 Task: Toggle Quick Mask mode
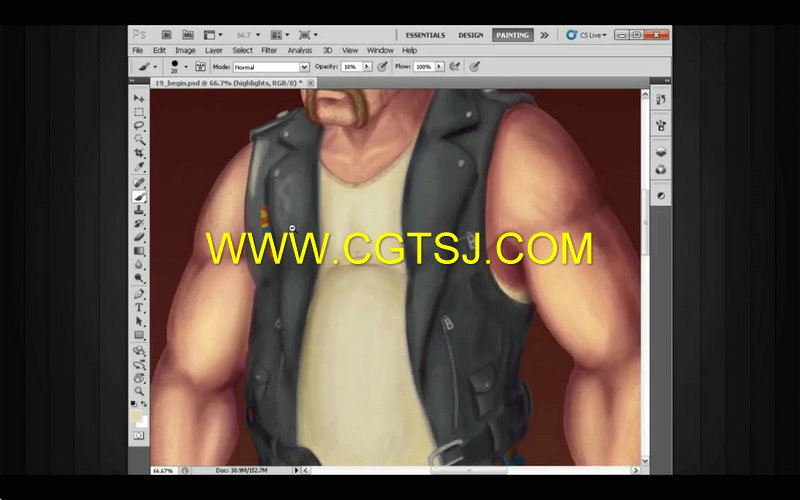pyautogui.click(x=139, y=436)
